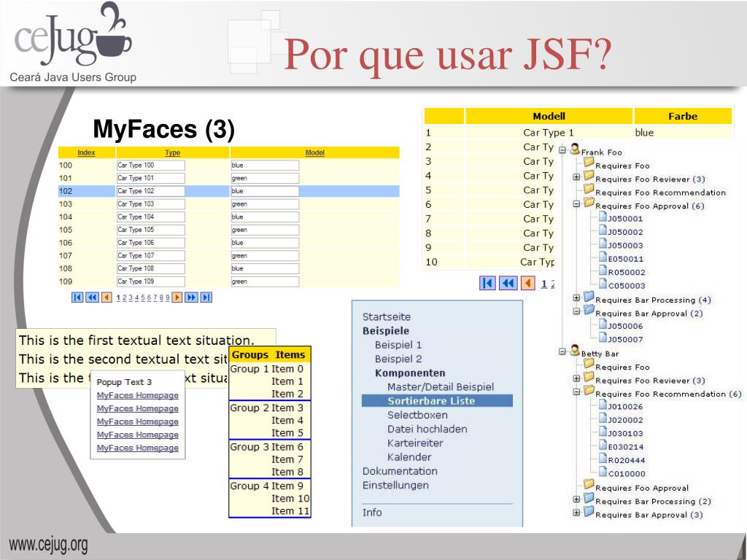Open Datei hochladen menu item
The height and width of the screenshot is (560, 747).
point(427,429)
